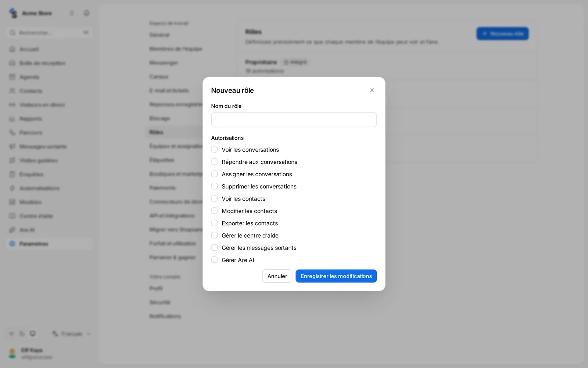
Task: Click the Paramètres sidebar icon
Action: [12, 244]
